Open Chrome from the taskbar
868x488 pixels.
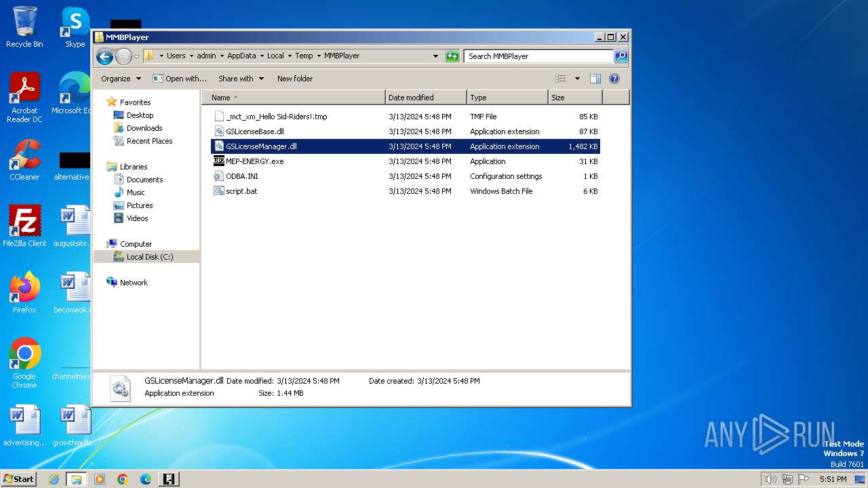[x=123, y=479]
